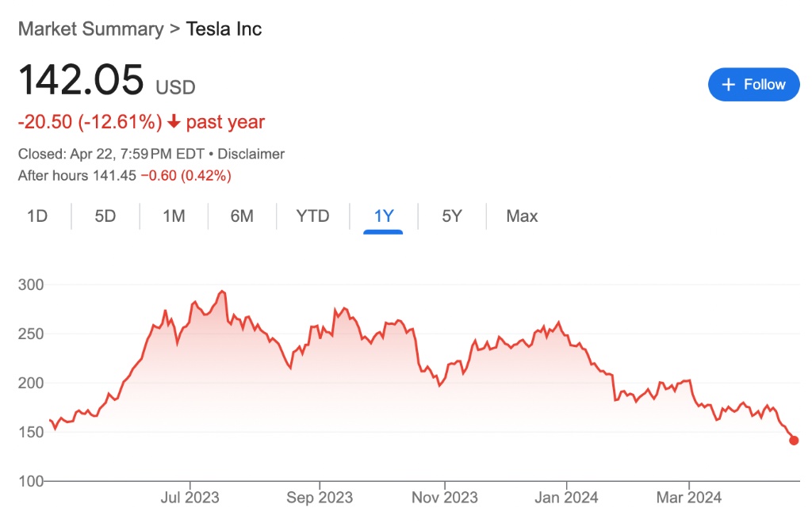812x523 pixels.
Task: Select the 1D time range tab
Action: click(37, 216)
